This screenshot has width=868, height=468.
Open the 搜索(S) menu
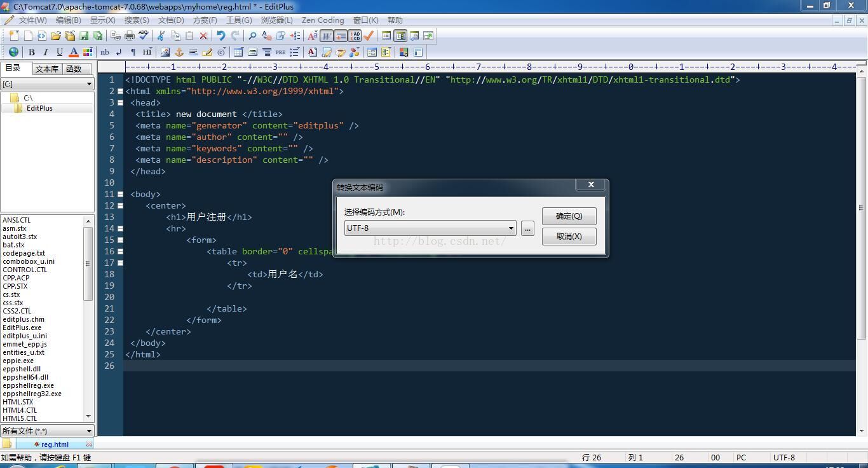coord(137,20)
